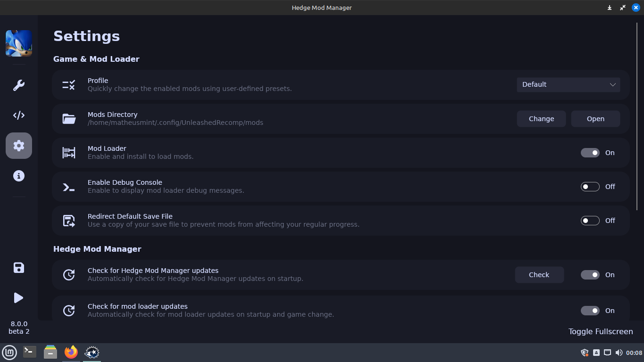Click the network tray icon

[x=608, y=353]
